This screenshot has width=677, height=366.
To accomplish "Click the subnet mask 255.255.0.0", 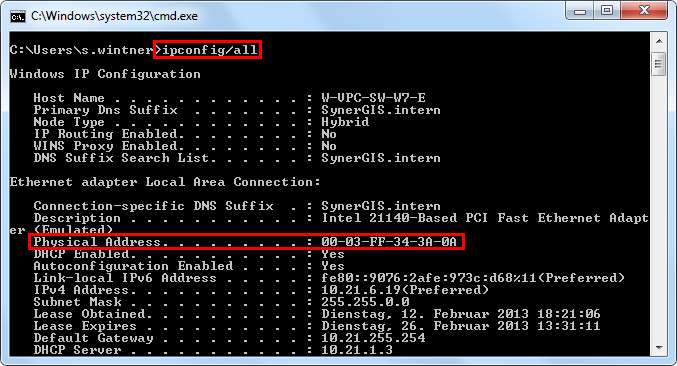I will 365,302.
